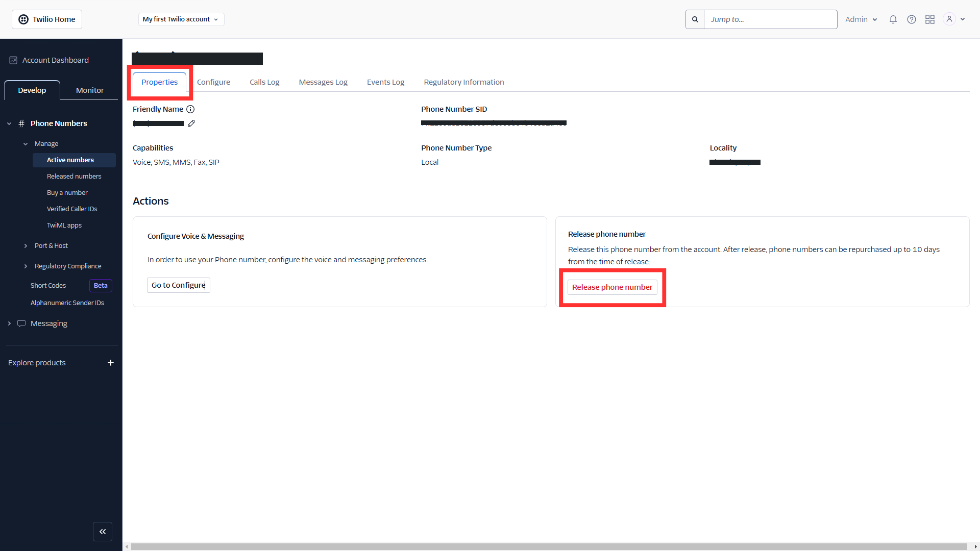
Task: Click the search magnifier icon
Action: (x=695, y=19)
